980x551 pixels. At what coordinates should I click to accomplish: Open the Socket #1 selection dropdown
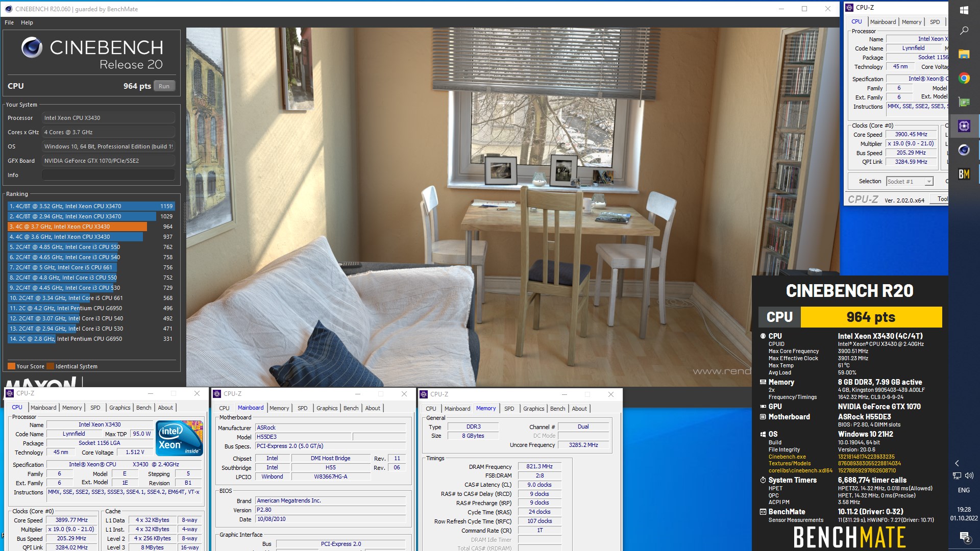click(910, 182)
